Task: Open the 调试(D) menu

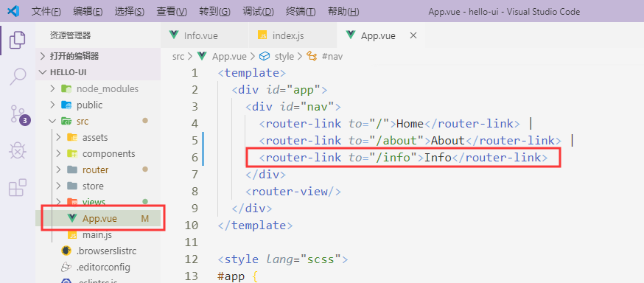Action: click(259, 12)
